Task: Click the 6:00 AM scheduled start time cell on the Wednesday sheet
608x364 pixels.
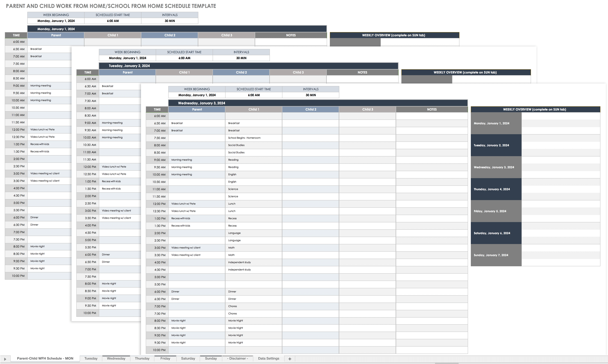Action: (x=254, y=95)
